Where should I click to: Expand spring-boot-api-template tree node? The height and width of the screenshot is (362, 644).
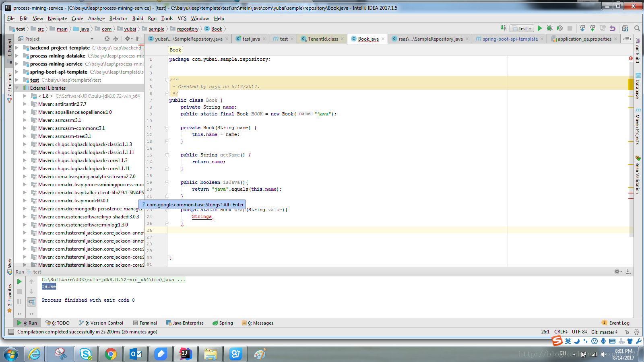17,72
